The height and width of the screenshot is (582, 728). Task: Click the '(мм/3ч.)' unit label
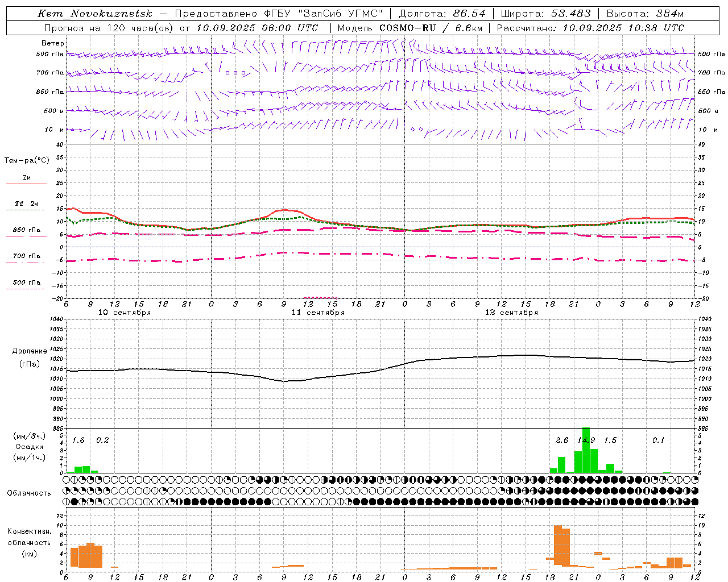click(30, 436)
